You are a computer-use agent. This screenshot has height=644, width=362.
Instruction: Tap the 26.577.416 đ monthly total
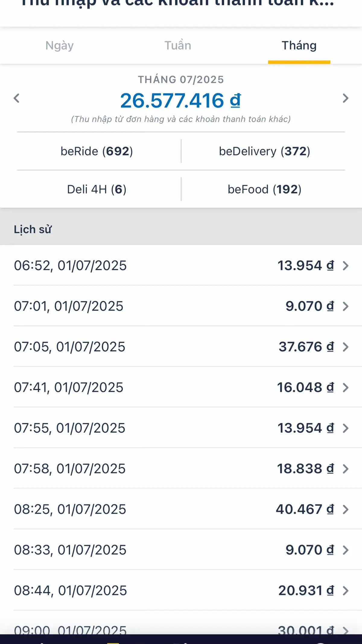click(180, 100)
